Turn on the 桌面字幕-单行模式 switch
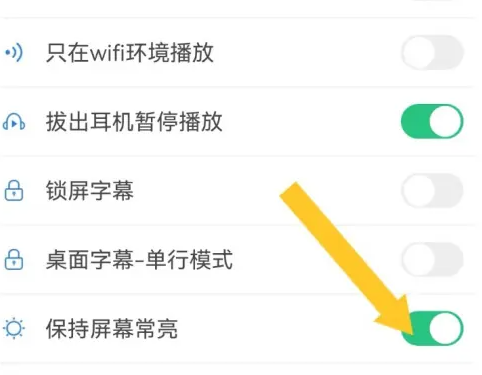Screen dimensions: 482x375 [432, 259]
